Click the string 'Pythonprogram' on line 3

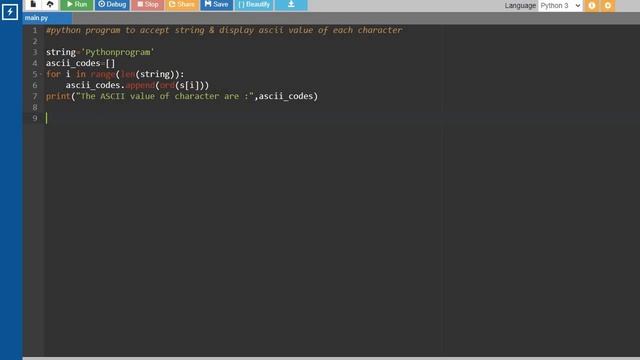click(118, 52)
